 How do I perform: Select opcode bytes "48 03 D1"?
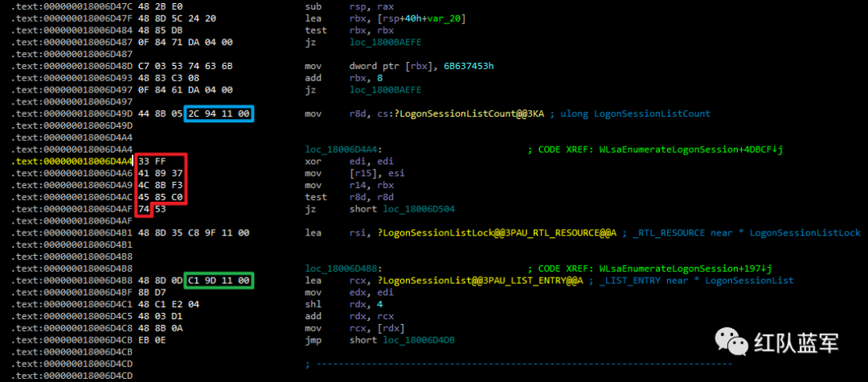[x=161, y=316]
